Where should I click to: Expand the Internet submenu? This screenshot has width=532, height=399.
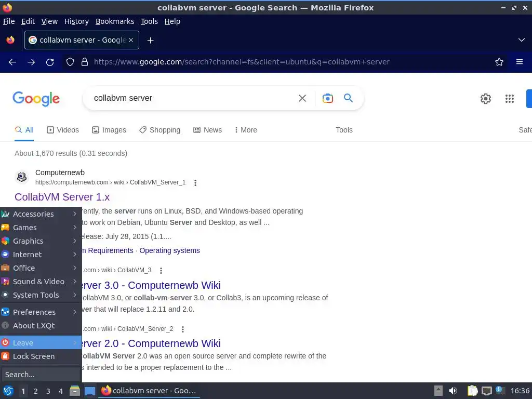(41, 255)
